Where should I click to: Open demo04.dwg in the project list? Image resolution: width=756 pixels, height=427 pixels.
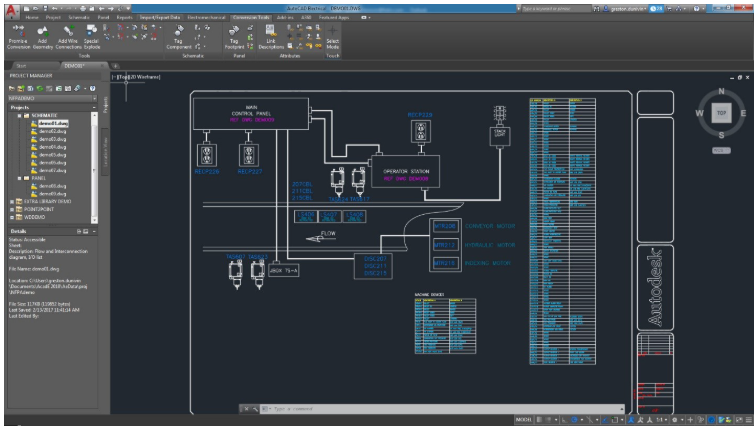[51, 146]
